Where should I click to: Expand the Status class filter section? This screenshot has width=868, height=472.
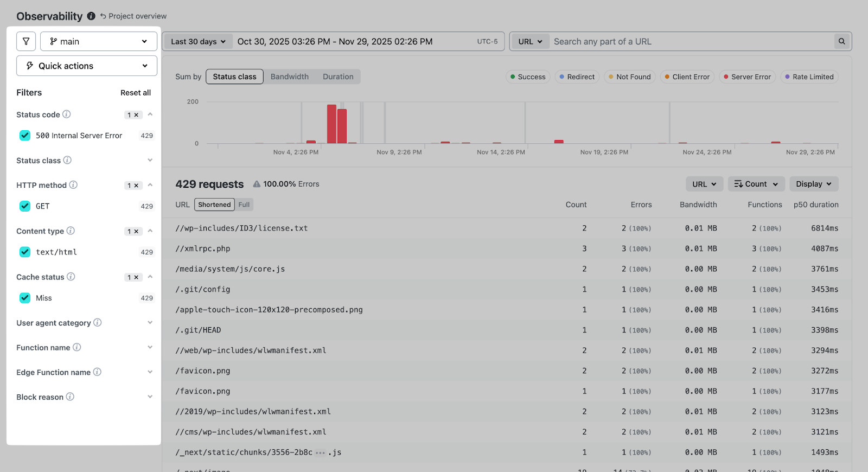pyautogui.click(x=150, y=160)
